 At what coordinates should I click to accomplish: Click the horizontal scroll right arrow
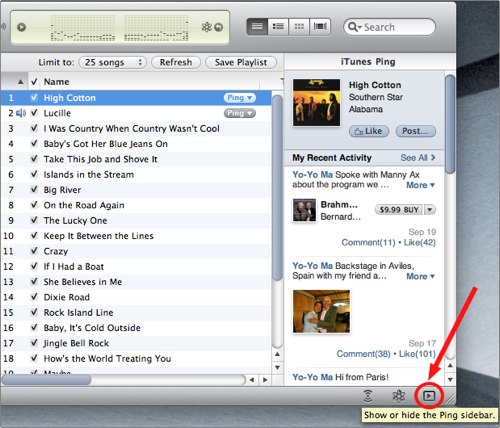tap(265, 380)
